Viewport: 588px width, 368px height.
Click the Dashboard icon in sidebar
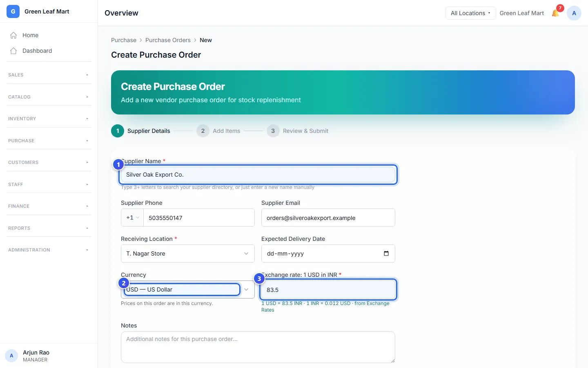pos(13,51)
